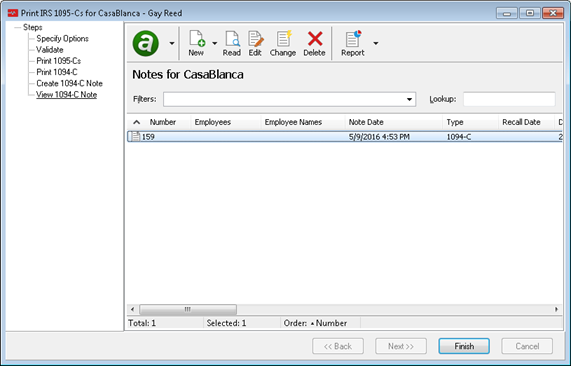
Task: Select note row number 159
Action: click(x=344, y=137)
